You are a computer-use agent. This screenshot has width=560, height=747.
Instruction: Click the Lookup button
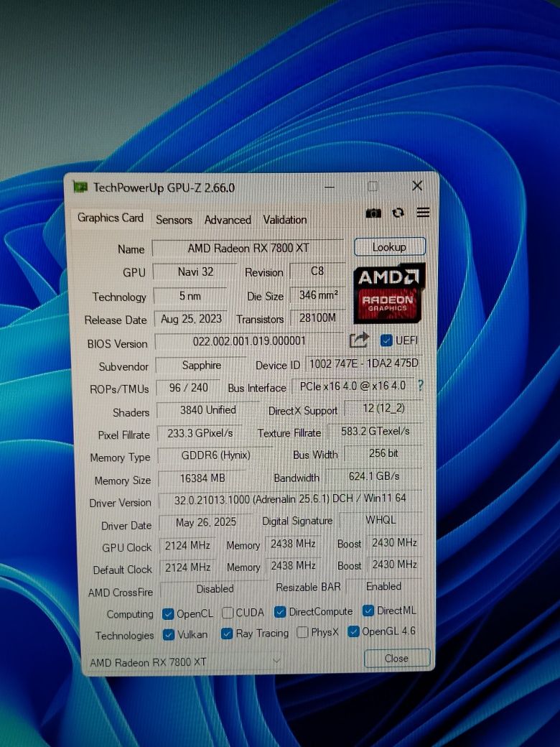click(390, 247)
